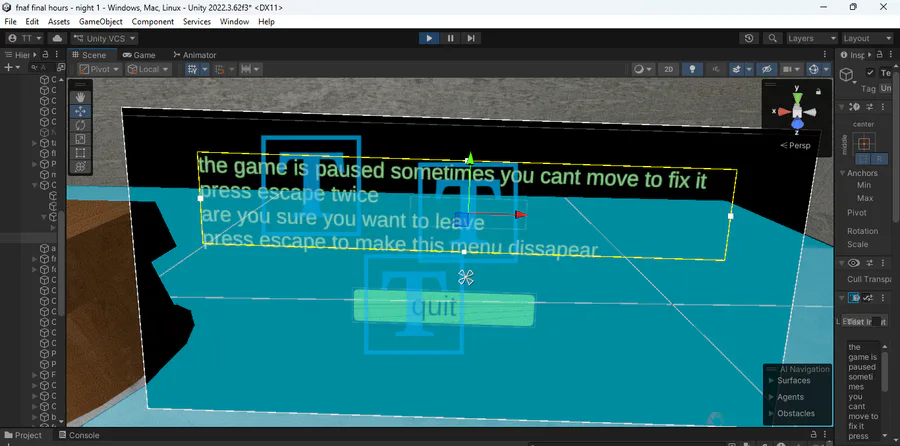Toggle Scene gizmos button
The height and width of the screenshot is (446, 900).
click(813, 69)
